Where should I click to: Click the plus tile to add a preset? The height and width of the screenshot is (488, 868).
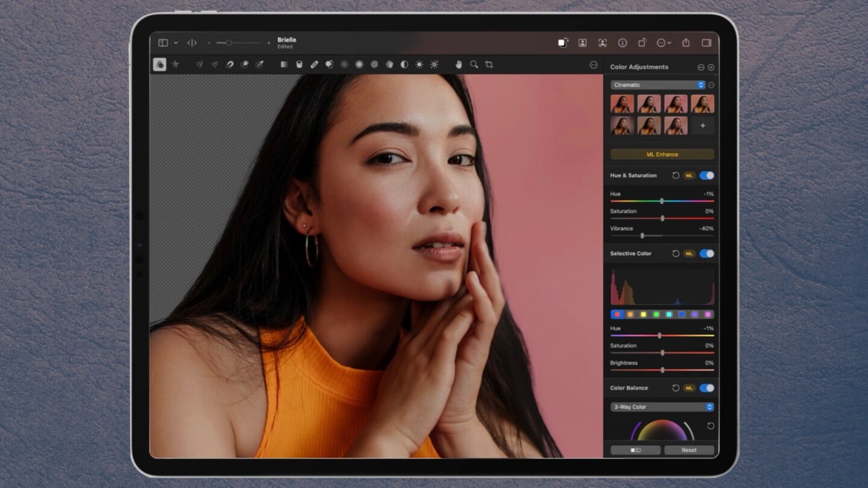click(702, 125)
